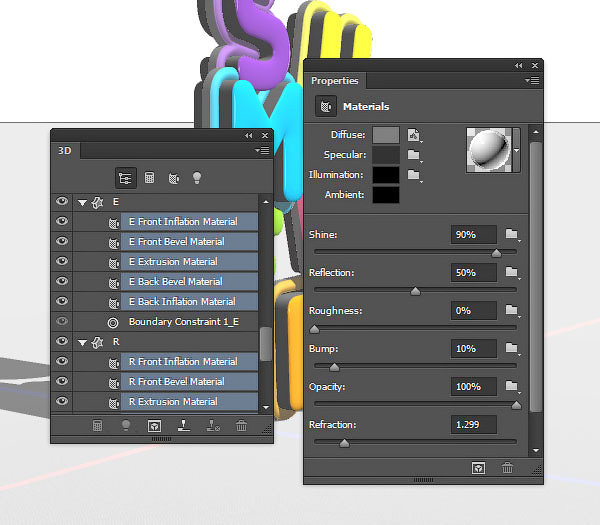The image size is (600, 525).
Task: Click the Specular color swatch
Action: coord(386,155)
